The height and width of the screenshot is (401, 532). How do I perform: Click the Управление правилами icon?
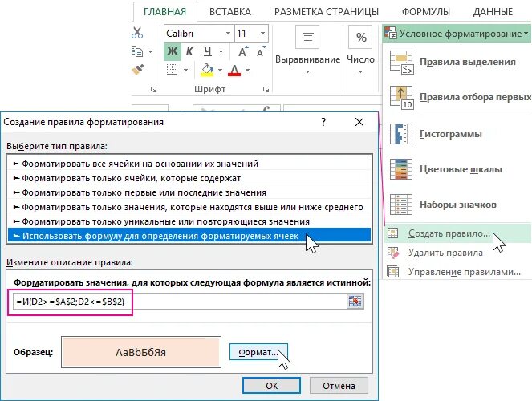393,272
